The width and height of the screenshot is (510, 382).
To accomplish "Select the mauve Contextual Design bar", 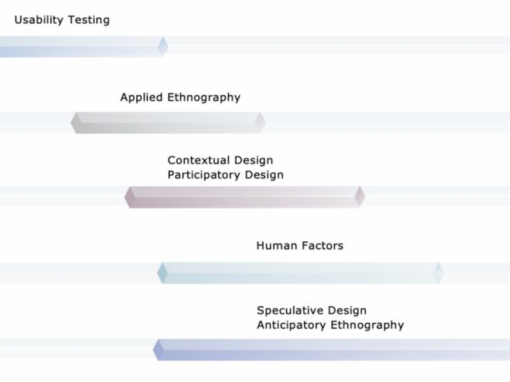I will (245, 197).
